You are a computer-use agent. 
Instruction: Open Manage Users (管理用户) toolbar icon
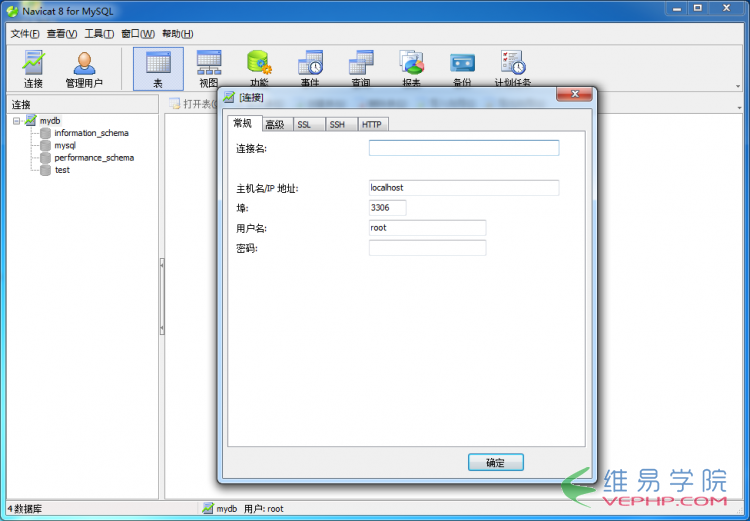(84, 68)
